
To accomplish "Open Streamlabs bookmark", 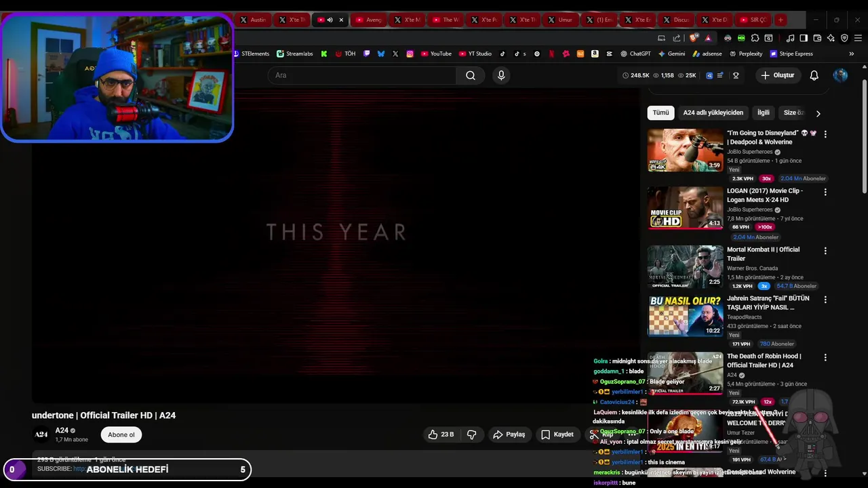I will click(x=294, y=54).
